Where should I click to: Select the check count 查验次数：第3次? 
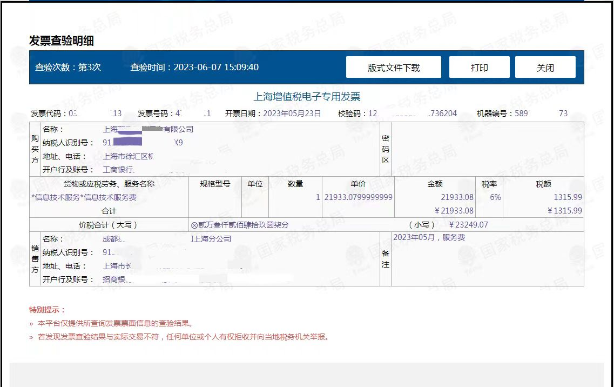(68, 67)
